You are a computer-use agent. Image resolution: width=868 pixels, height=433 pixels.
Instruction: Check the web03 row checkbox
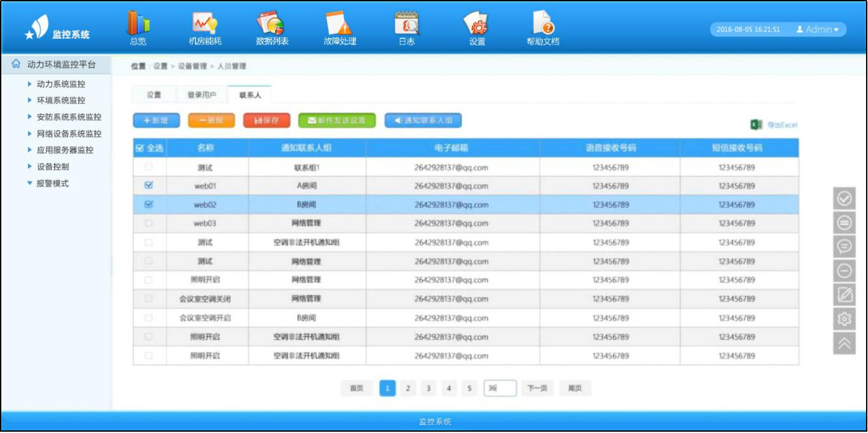pyautogui.click(x=150, y=223)
